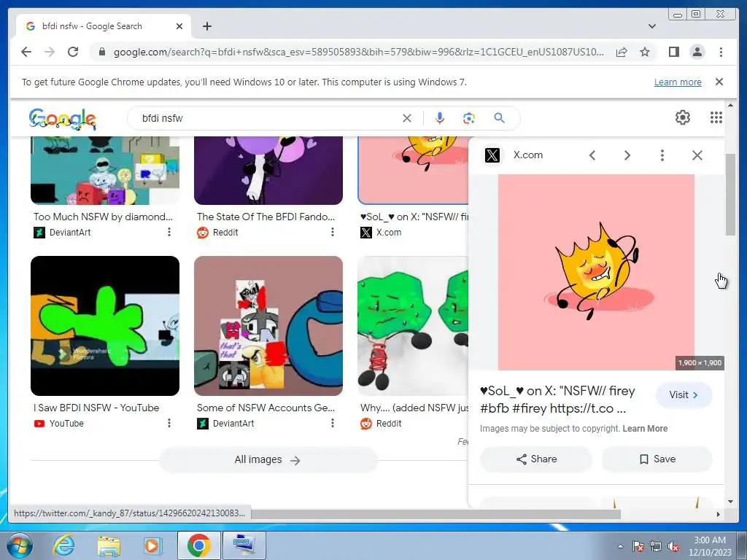The image size is (747, 560).
Task: View site information via the lock icon
Action: pos(101,52)
